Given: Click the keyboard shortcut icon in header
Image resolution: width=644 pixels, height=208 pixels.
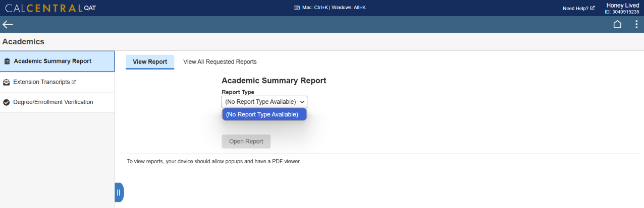Looking at the screenshot, I should coord(296,8).
